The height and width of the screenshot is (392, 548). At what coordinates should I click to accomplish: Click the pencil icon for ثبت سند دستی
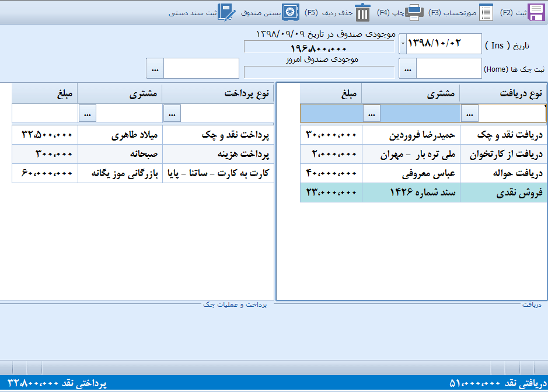226,12
